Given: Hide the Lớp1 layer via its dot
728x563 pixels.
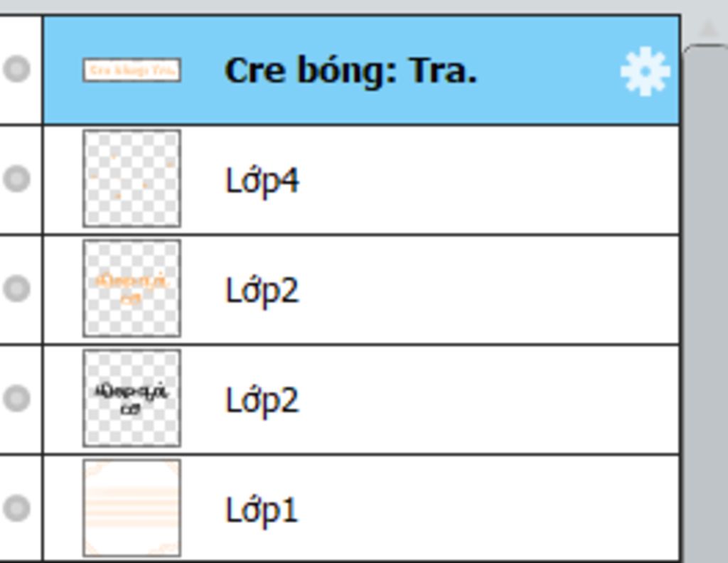Looking at the screenshot, I should (x=17, y=508).
